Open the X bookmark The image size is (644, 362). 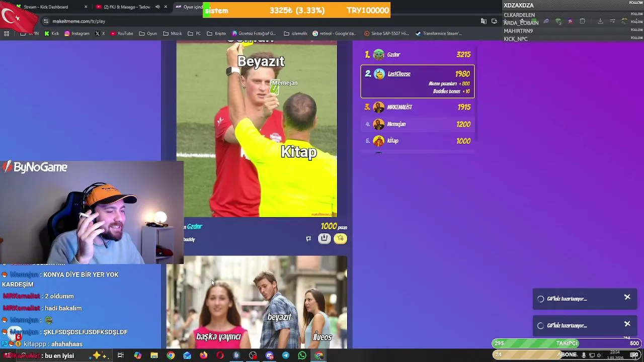tap(100, 34)
